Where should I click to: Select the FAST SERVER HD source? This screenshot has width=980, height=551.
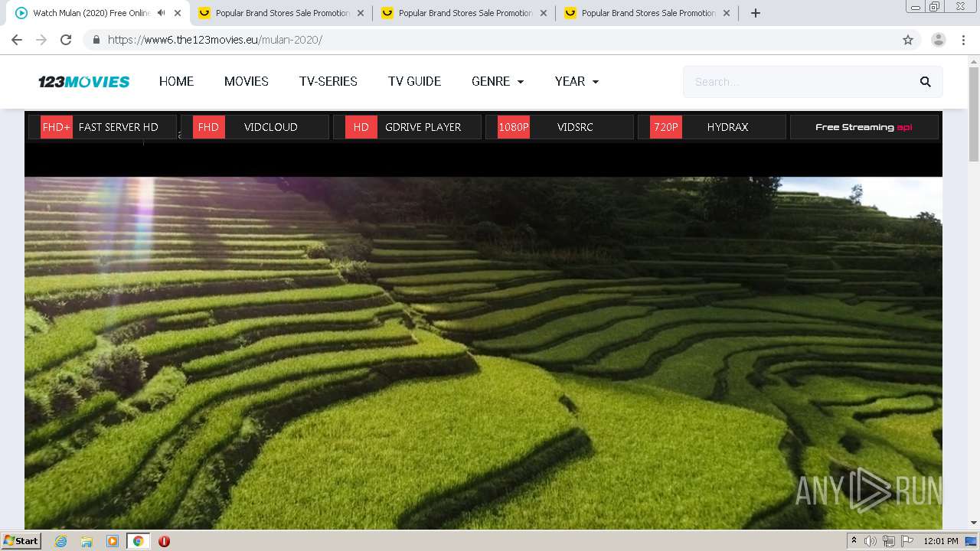103,127
